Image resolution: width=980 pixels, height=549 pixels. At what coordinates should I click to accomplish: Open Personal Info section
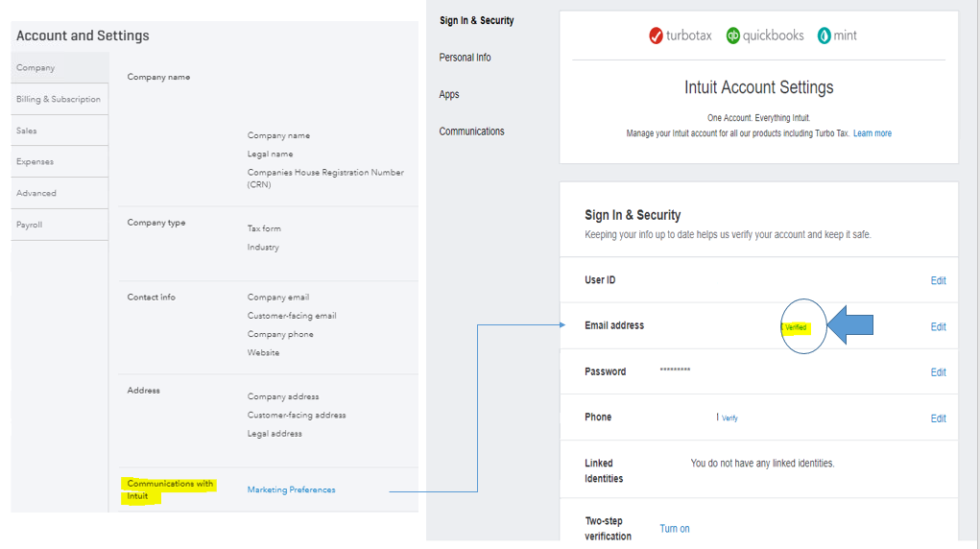click(x=465, y=58)
